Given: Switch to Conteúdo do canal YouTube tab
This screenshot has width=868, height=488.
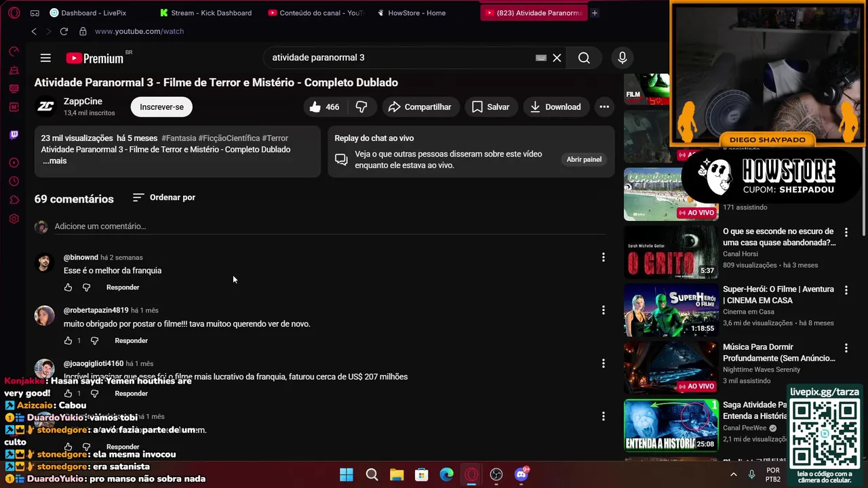Looking at the screenshot, I should click(x=316, y=13).
